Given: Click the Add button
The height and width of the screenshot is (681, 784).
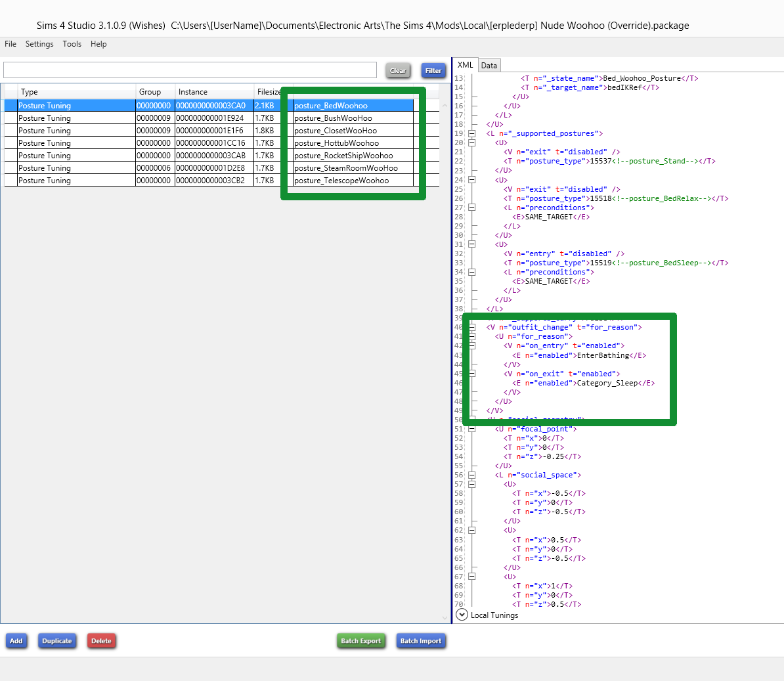Looking at the screenshot, I should coord(16,640).
